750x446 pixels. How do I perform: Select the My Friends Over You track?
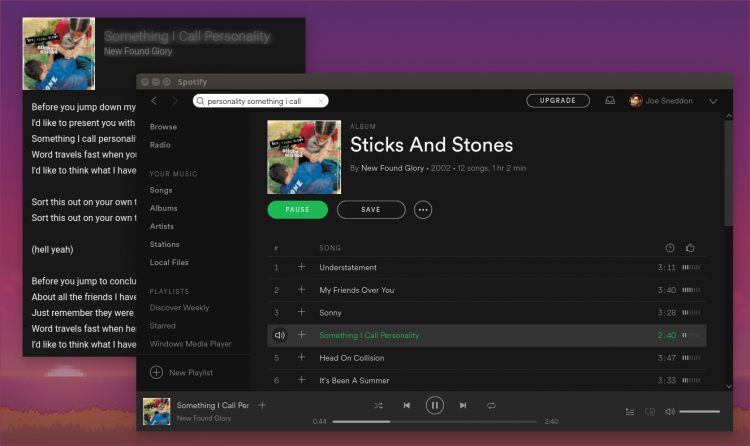pos(487,290)
